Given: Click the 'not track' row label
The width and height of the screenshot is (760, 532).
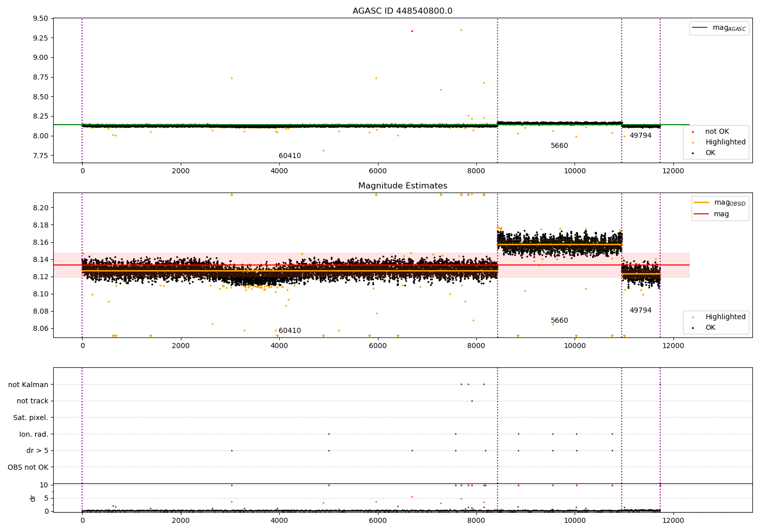Looking at the screenshot, I should click(x=32, y=401).
